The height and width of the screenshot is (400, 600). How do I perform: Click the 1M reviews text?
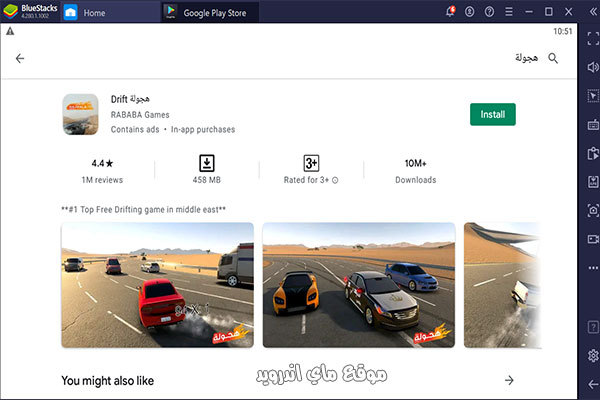pos(102,180)
